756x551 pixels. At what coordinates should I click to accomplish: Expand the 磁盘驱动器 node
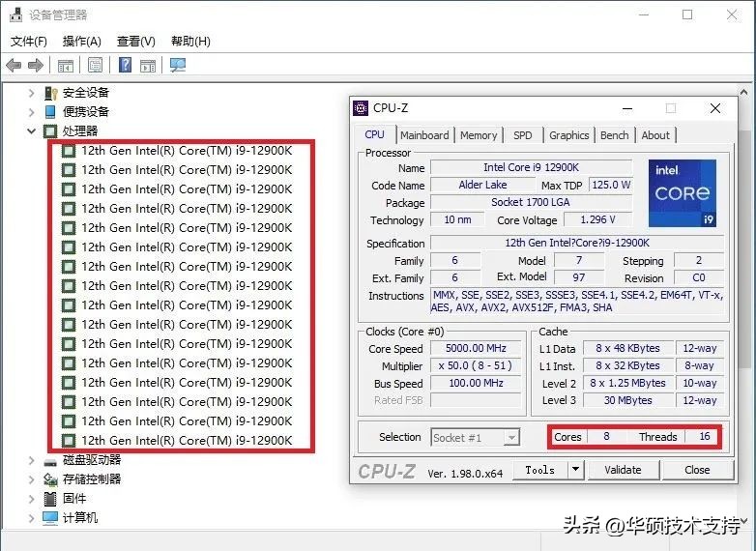pyautogui.click(x=31, y=460)
